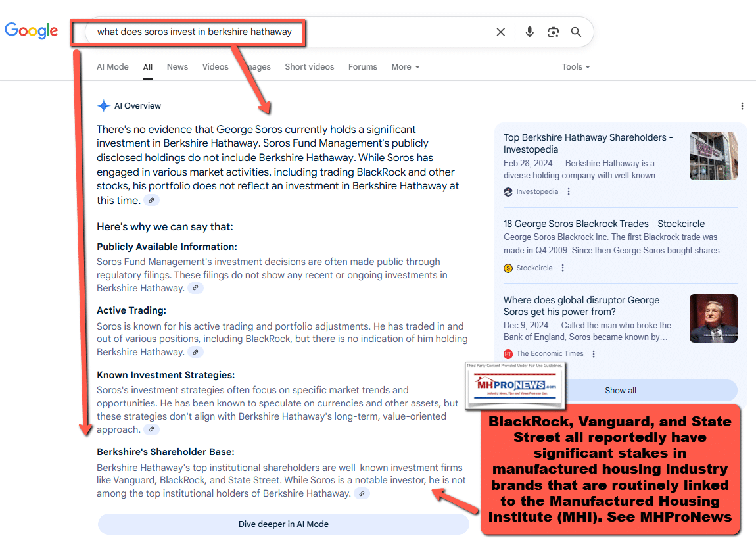This screenshot has width=756, height=538.
Task: Click 'Dive deeper in AI Mode' button
Action: click(283, 524)
